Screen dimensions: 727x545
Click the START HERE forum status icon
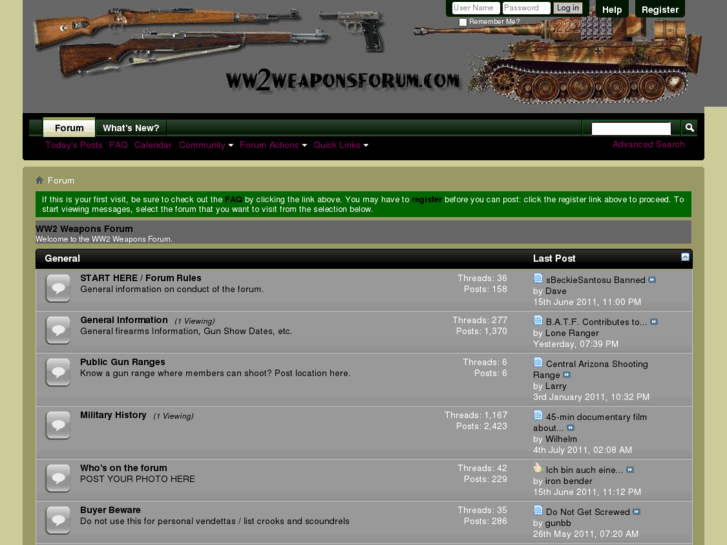coord(58,288)
